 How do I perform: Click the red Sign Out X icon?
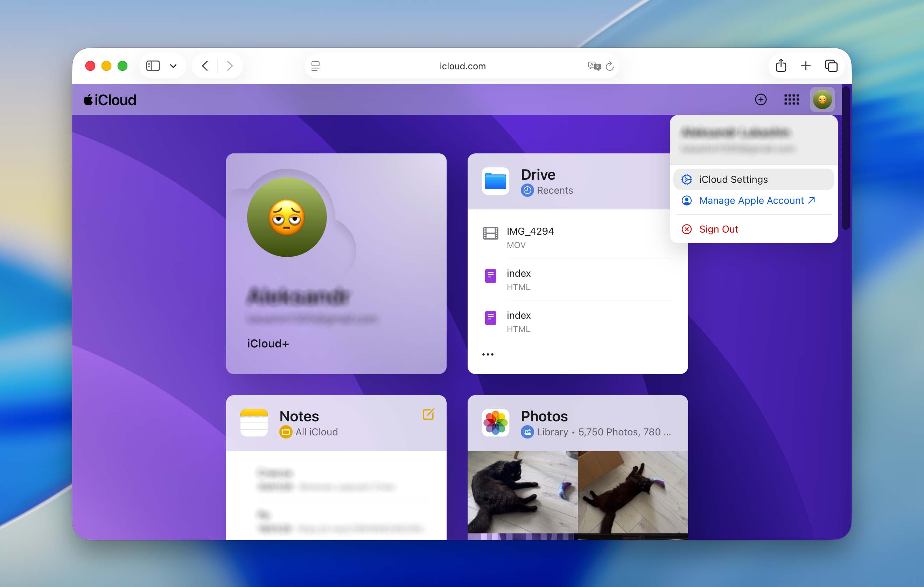(686, 229)
